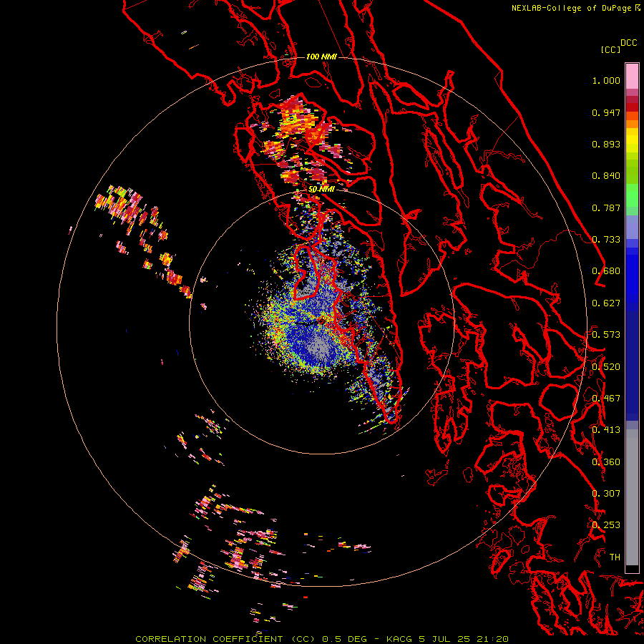Click the radar site marker at map center
This screenshot has height=644, width=644.
[x=322, y=321]
